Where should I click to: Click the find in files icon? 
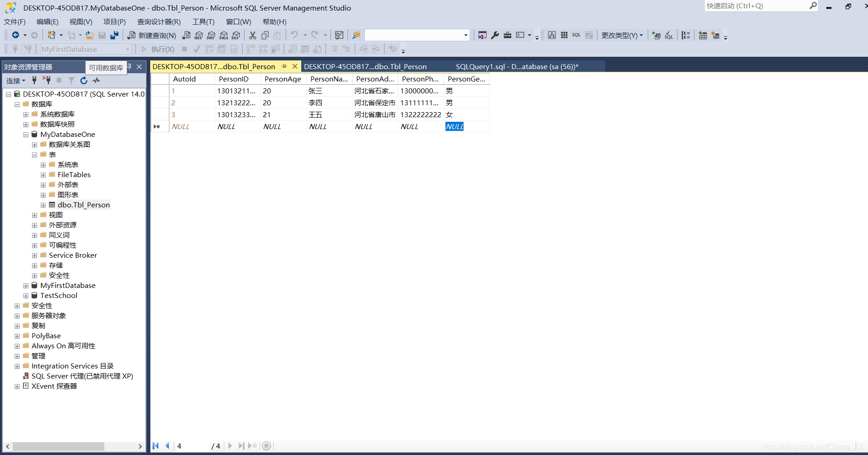click(356, 35)
